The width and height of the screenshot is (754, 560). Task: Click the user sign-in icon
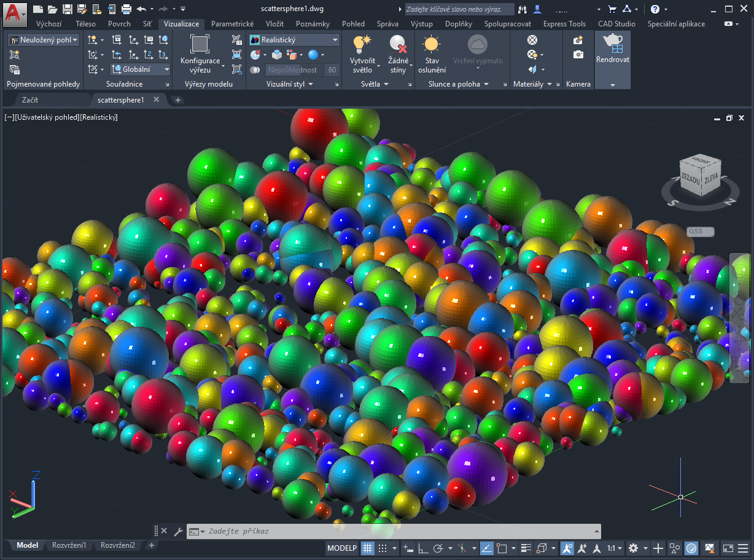click(538, 9)
